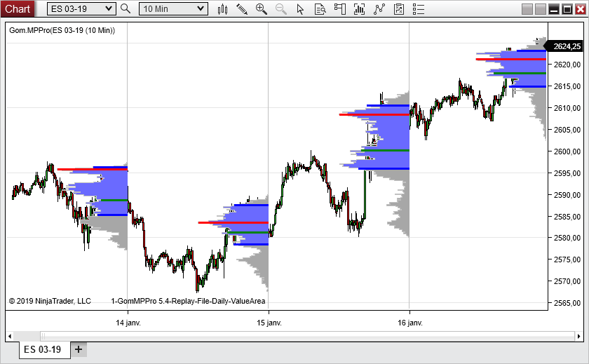This screenshot has height=364, width=589.
Task: Click the 2620,00 price axis label
Action: (x=567, y=65)
